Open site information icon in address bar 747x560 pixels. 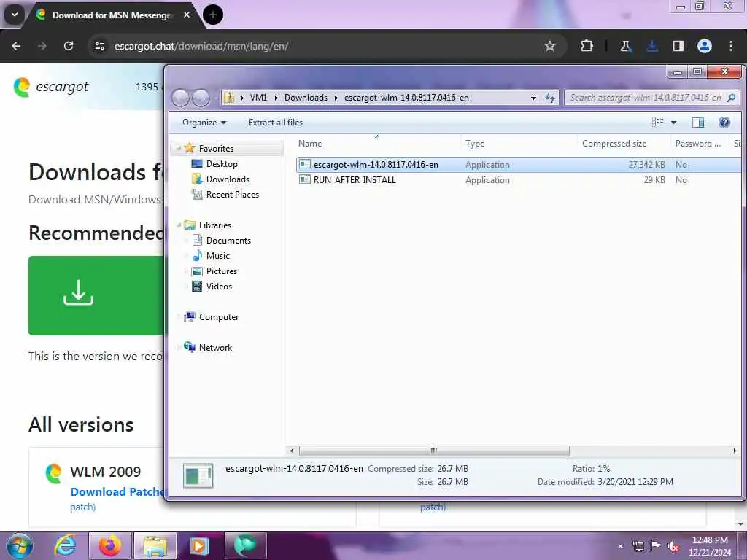point(99,46)
